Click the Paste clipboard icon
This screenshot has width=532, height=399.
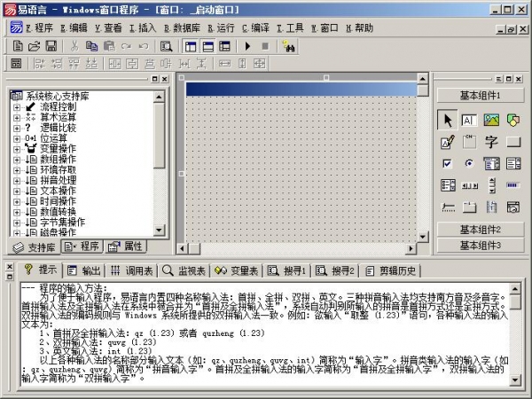[x=109, y=46]
